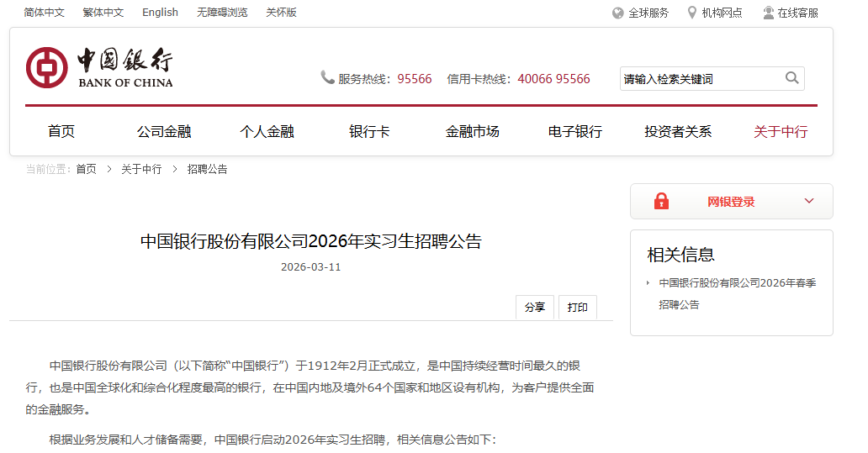The width and height of the screenshot is (868, 453).
Task: Click the 打印 button
Action: tap(577, 307)
